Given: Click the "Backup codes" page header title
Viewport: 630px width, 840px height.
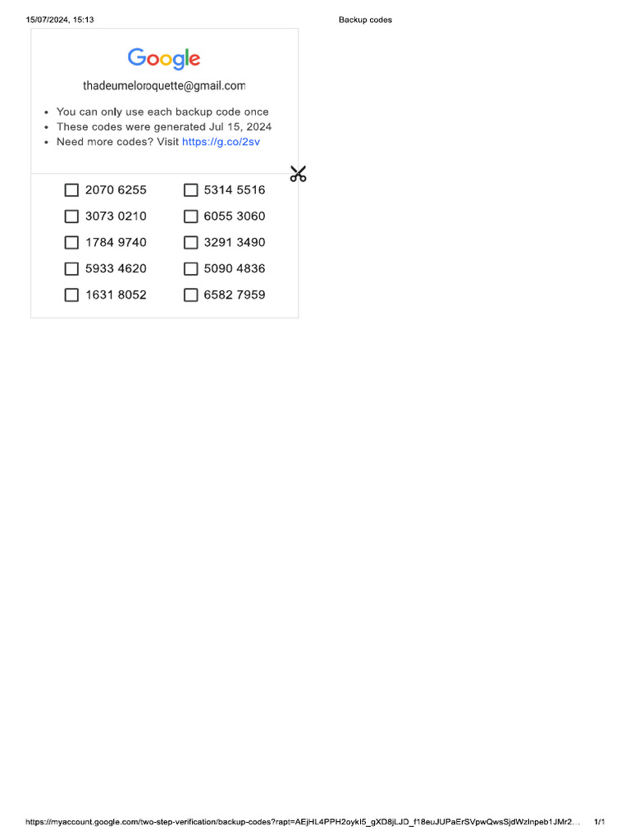Looking at the screenshot, I should (365, 20).
